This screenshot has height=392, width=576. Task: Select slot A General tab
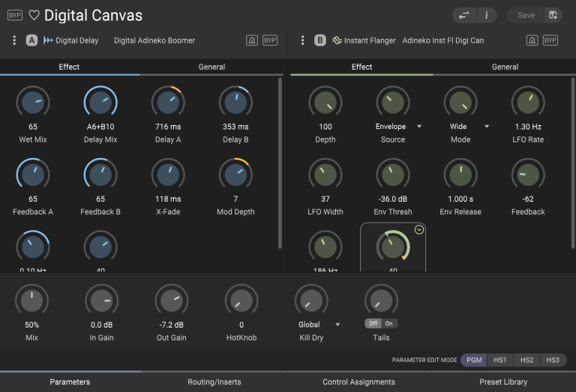click(211, 67)
